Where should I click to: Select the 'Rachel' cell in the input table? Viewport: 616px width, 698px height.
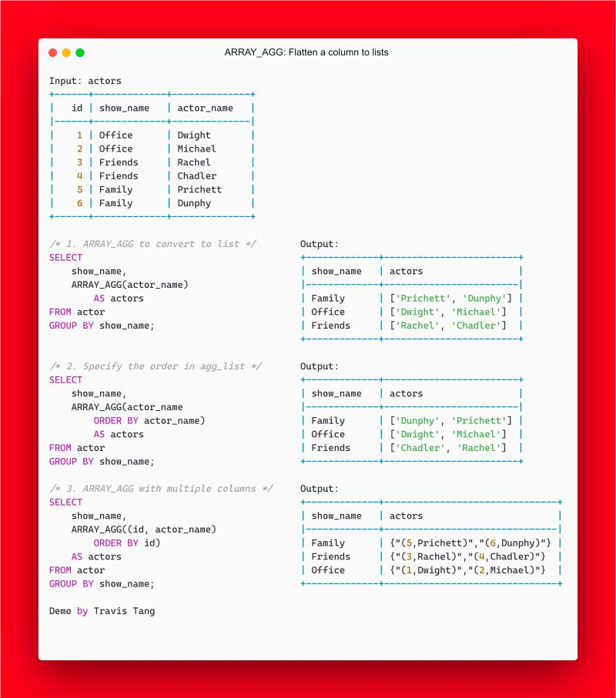(x=194, y=162)
